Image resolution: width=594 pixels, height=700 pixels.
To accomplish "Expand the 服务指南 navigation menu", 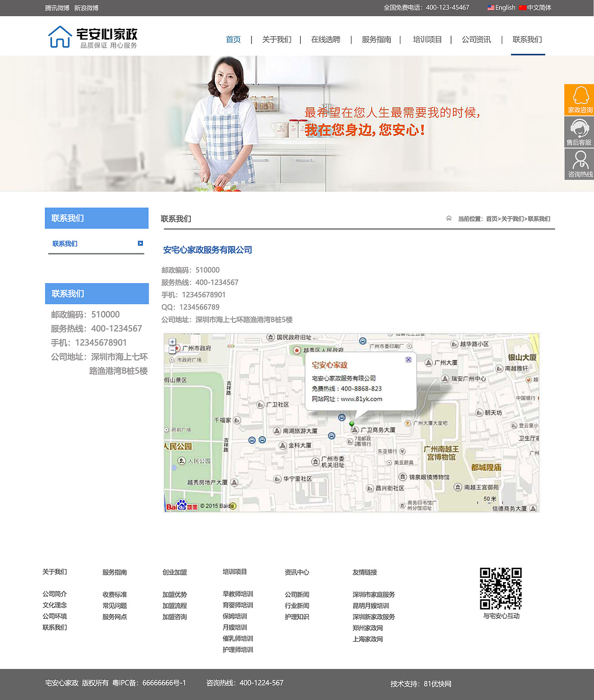I will point(377,40).
